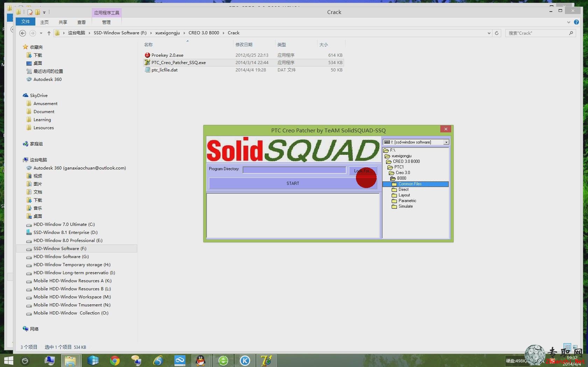Open Chrome from the taskbar

pos(114,360)
